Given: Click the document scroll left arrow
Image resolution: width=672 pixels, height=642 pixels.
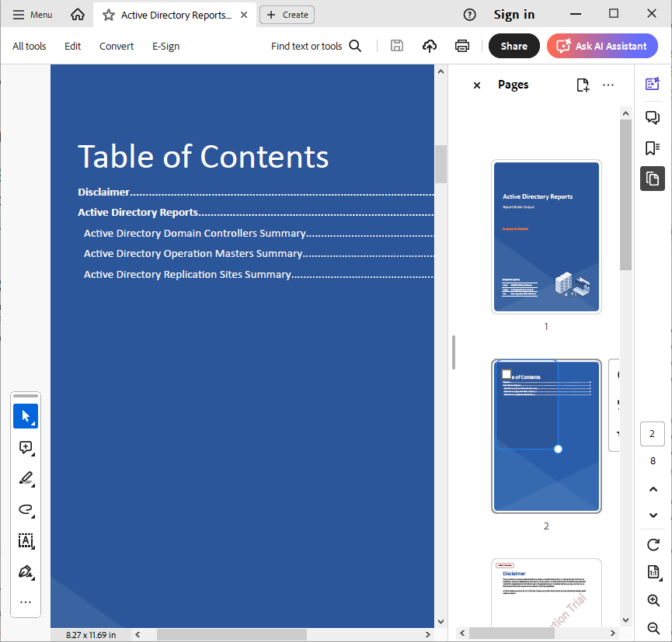Looking at the screenshot, I should [138, 635].
